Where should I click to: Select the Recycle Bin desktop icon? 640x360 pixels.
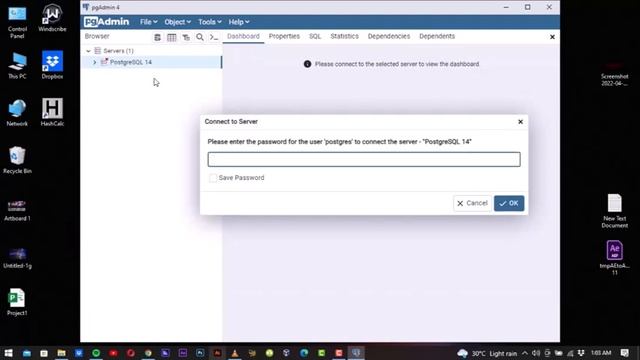coord(17,160)
